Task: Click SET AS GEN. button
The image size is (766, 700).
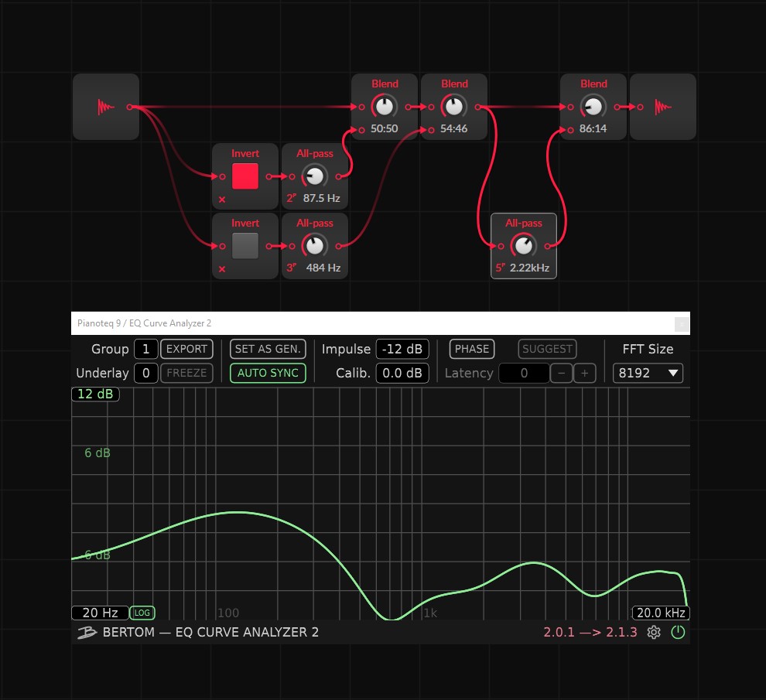Action: 268,349
